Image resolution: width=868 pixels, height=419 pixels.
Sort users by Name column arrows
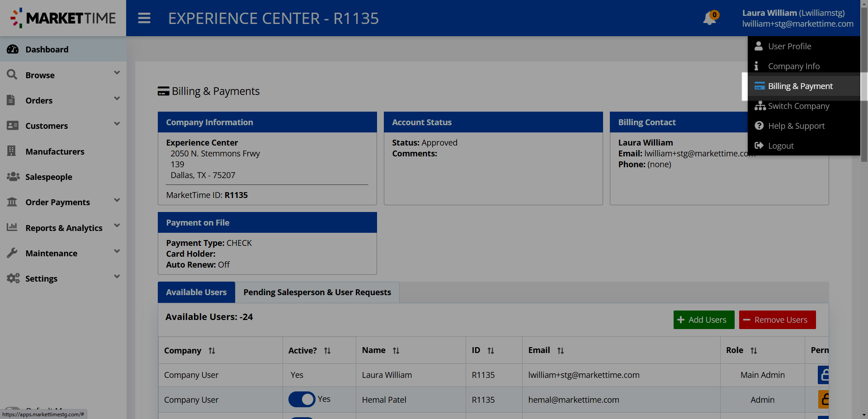[x=396, y=351]
